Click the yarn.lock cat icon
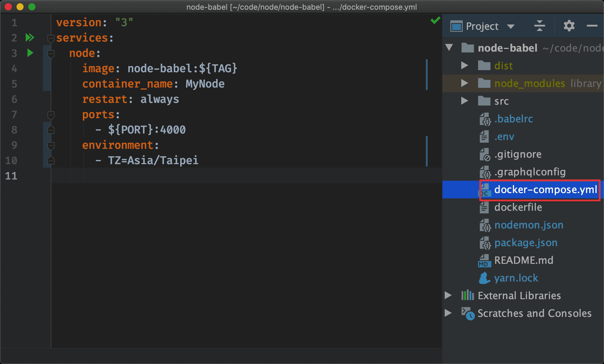 (x=484, y=278)
